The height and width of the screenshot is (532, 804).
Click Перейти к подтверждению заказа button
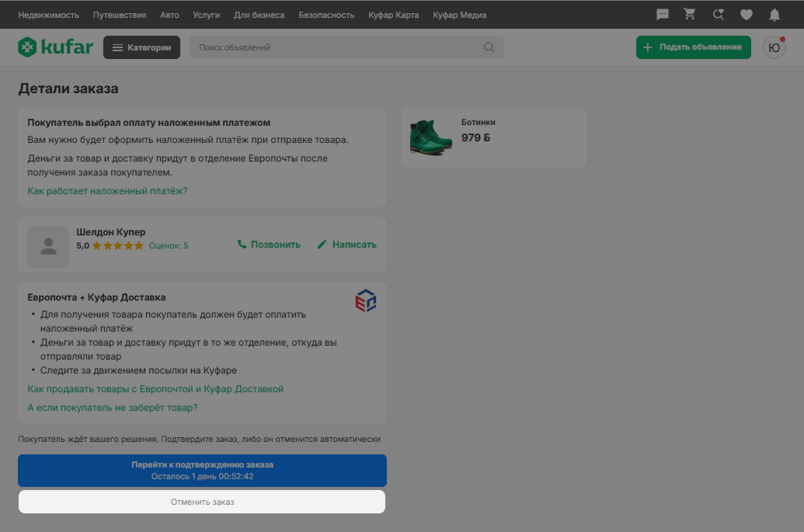(202, 471)
